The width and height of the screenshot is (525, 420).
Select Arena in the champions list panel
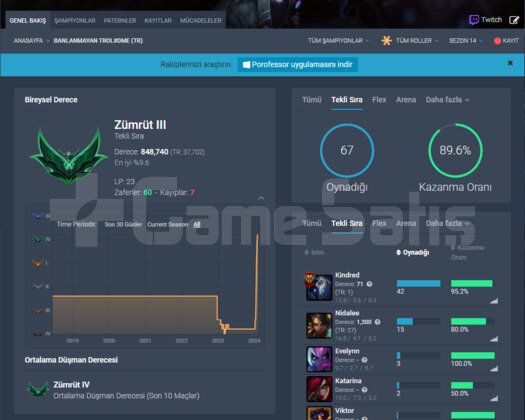(x=406, y=223)
